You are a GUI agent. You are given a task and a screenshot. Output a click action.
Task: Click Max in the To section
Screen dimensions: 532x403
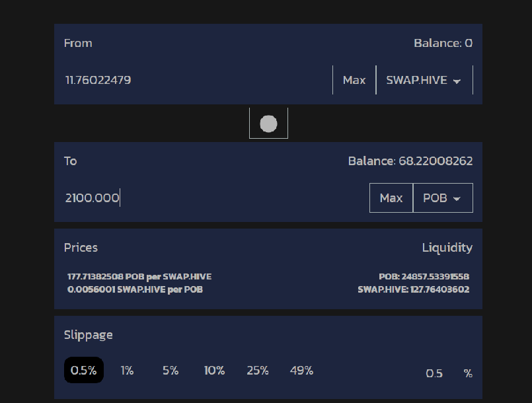click(391, 198)
